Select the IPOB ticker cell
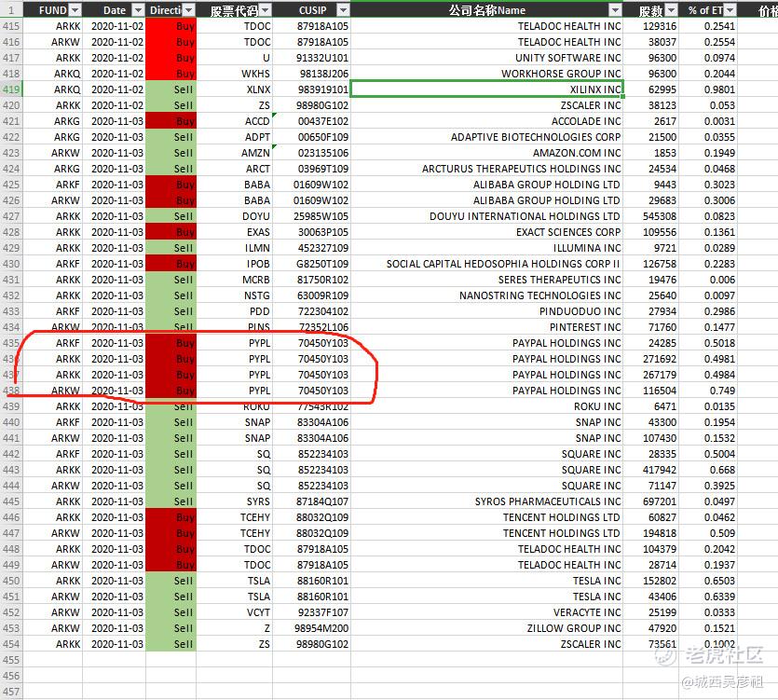This screenshot has height=700, width=778. 234,264
